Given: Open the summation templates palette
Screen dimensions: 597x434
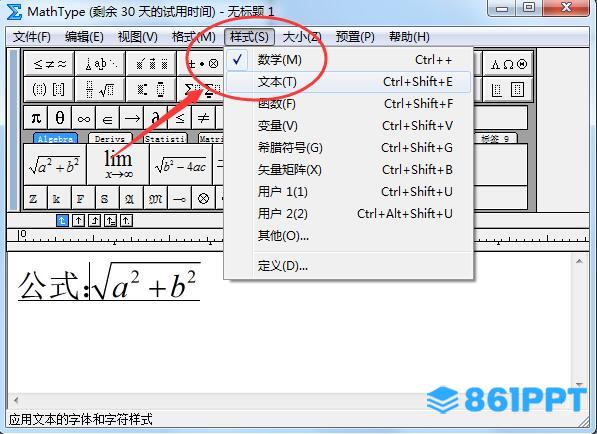Looking at the screenshot, I should click(x=202, y=90).
